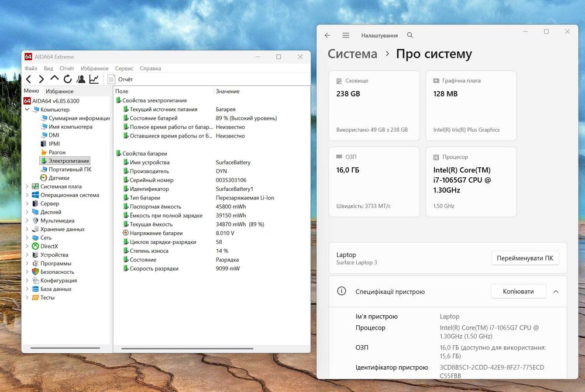Click the info icon beside Специфікації пристрою
This screenshot has width=585, height=392.
(x=342, y=291)
